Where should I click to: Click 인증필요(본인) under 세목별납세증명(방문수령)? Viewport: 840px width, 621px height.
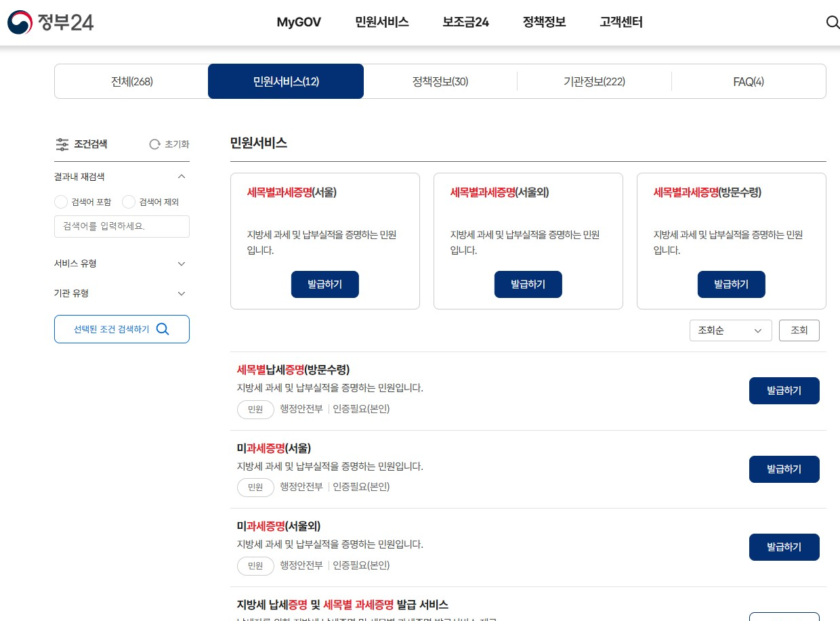361,409
